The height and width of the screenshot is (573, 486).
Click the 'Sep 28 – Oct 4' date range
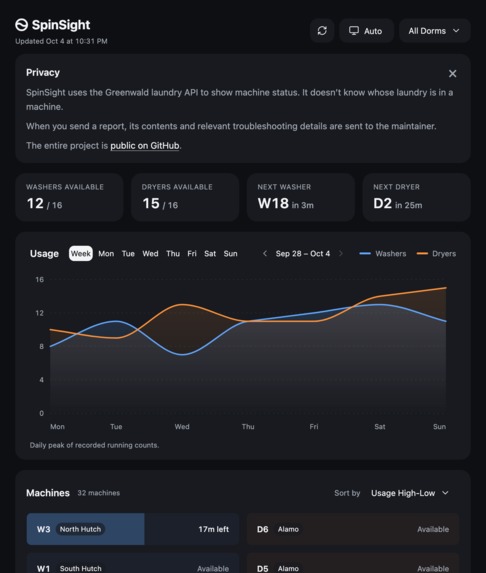303,254
